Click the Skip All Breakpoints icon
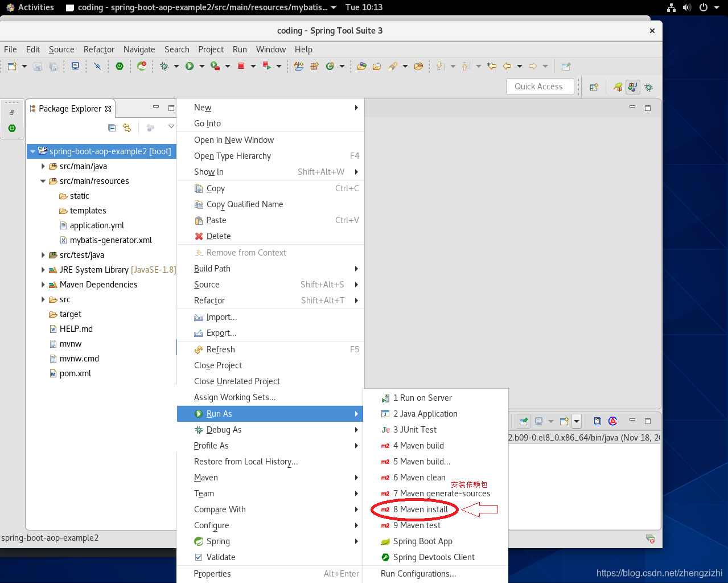 (97, 66)
